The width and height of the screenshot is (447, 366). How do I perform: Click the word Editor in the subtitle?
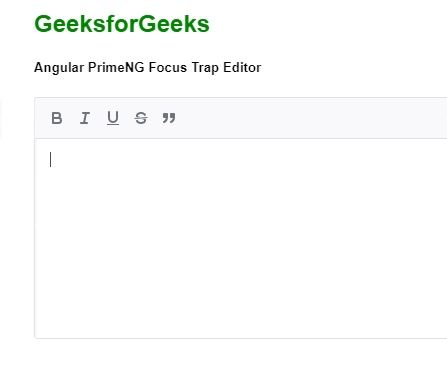(x=242, y=67)
